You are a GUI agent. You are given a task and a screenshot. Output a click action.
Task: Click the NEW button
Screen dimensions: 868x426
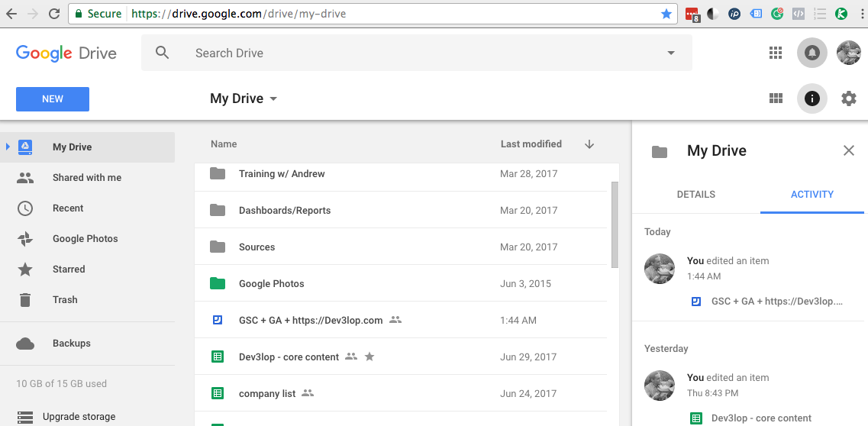[53, 99]
